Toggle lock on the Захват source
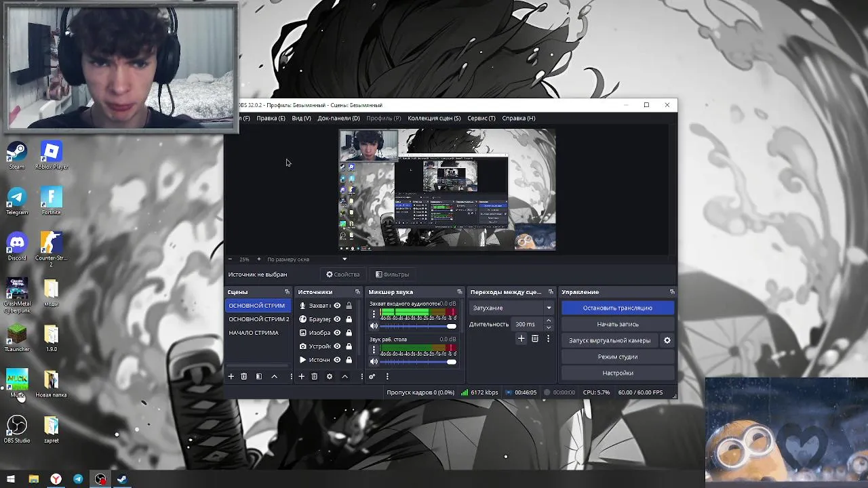The image size is (868, 488). [349, 306]
